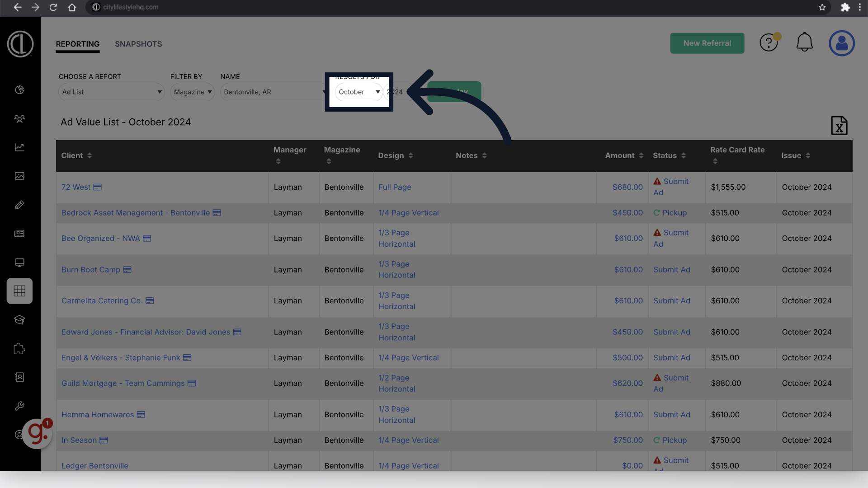
Task: Open the pie chart dashboard sidebar icon
Action: coord(19,90)
